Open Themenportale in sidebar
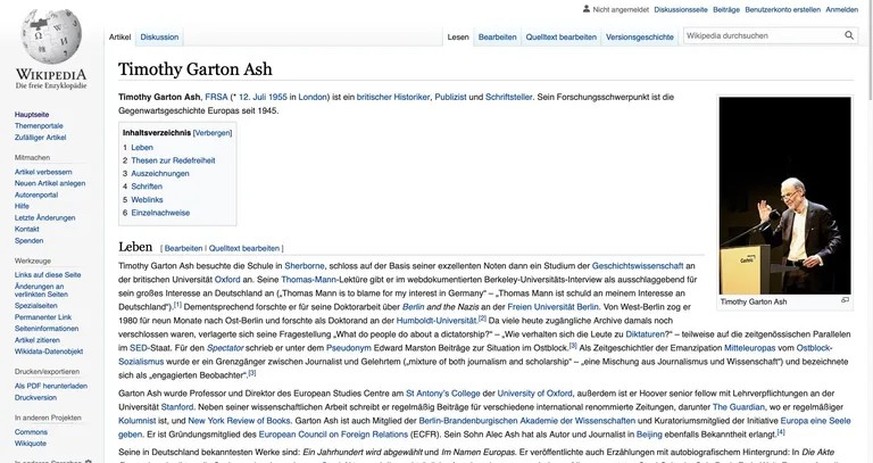 click(38, 126)
